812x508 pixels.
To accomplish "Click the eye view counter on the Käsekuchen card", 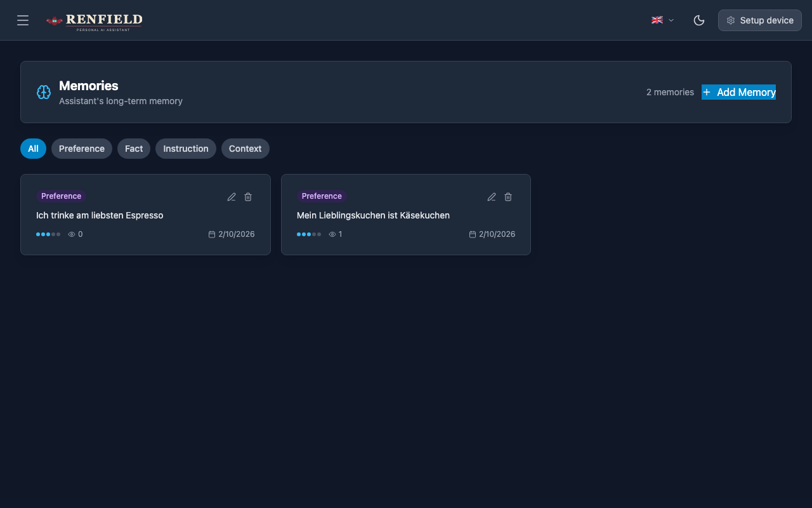I will [332, 234].
